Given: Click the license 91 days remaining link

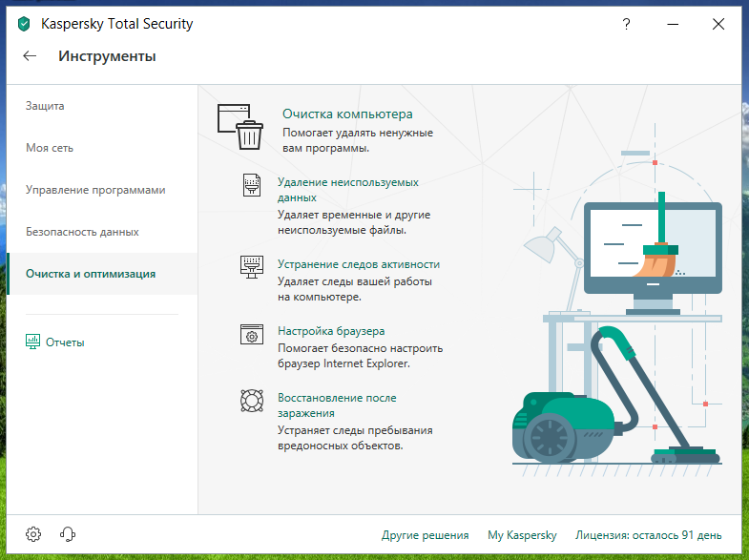Looking at the screenshot, I should pyautogui.click(x=648, y=535).
